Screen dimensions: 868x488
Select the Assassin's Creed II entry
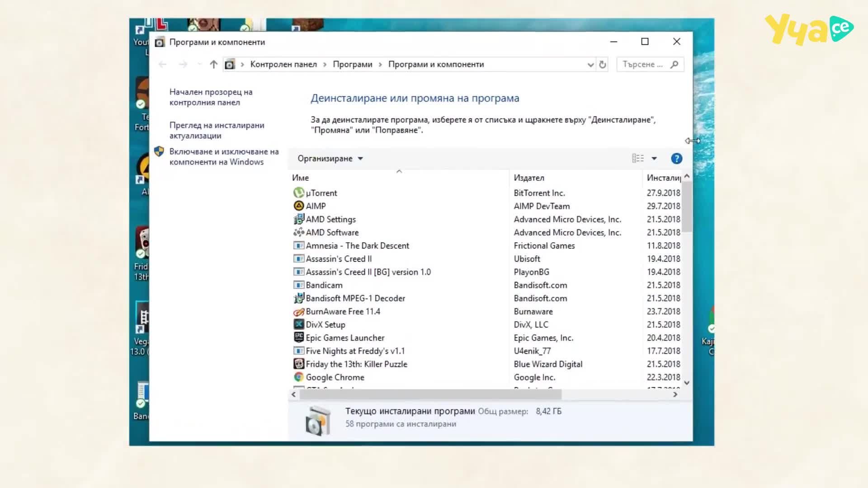pyautogui.click(x=339, y=258)
